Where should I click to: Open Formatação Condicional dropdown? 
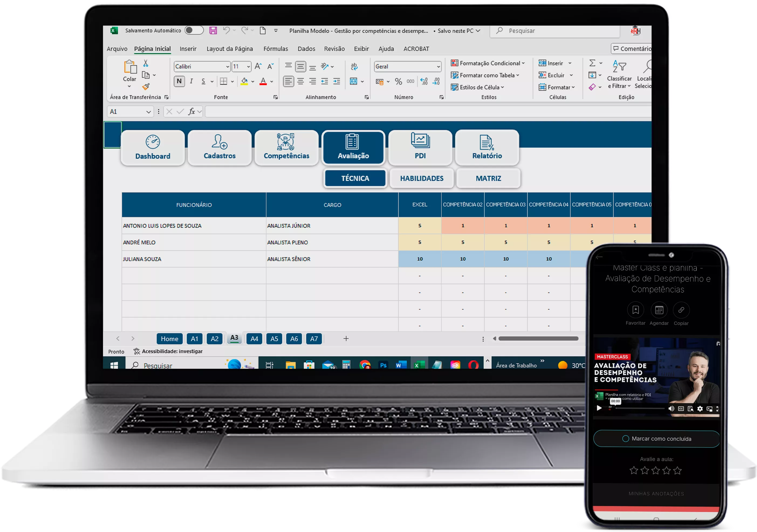click(488, 63)
